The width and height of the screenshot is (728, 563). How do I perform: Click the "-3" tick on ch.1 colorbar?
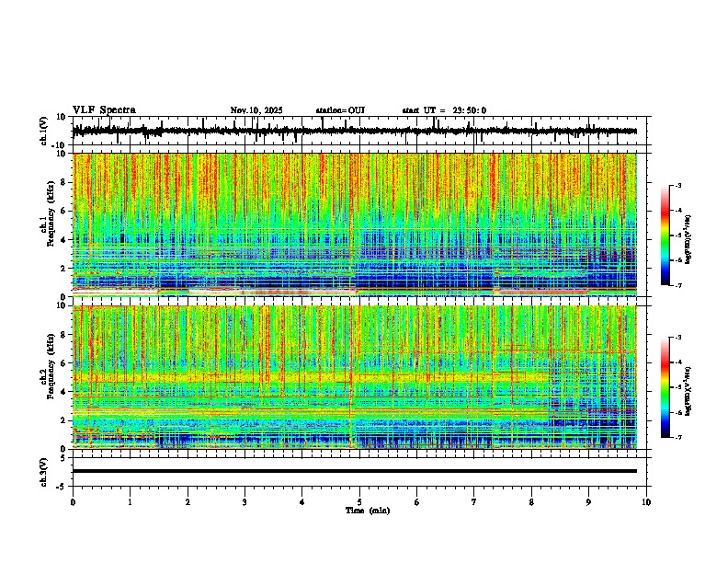(677, 186)
